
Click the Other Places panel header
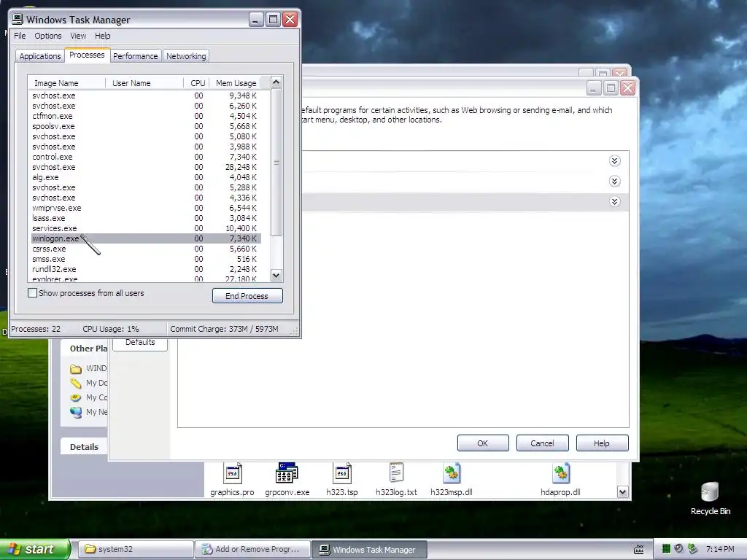(85, 349)
